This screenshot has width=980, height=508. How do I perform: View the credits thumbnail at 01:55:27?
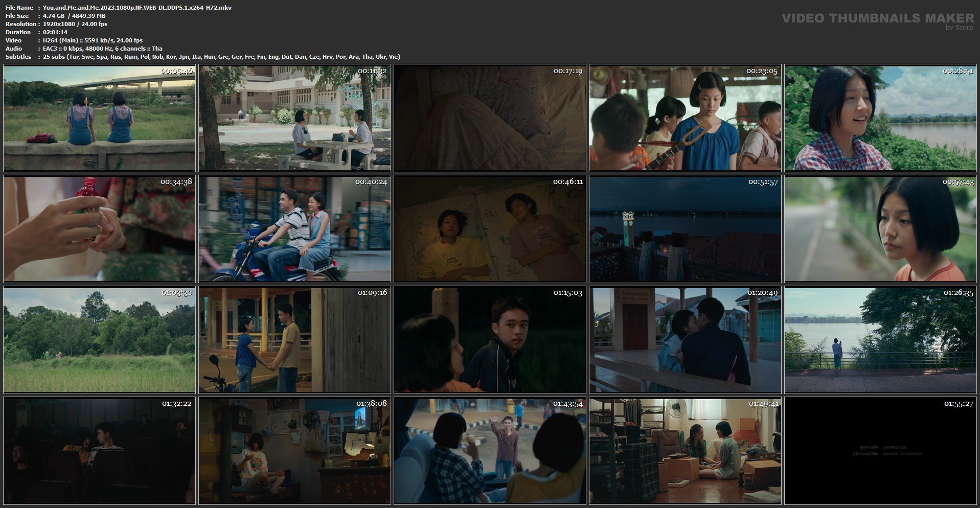[880, 451]
